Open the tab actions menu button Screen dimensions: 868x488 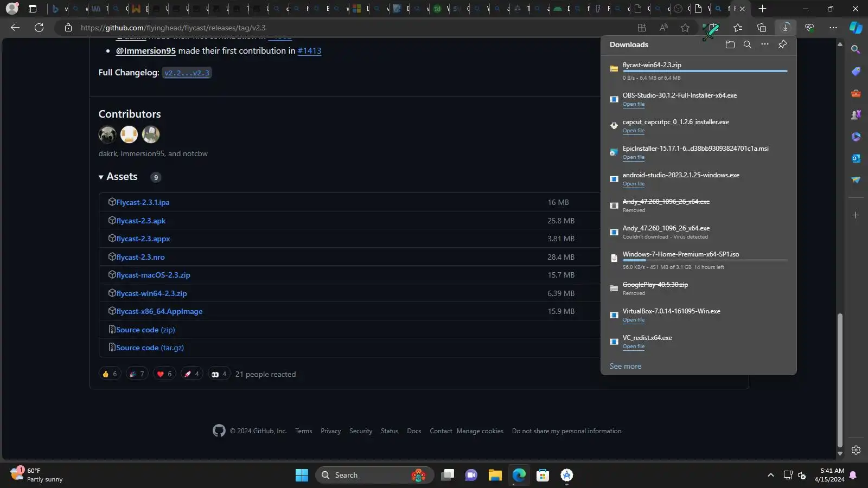tap(33, 9)
